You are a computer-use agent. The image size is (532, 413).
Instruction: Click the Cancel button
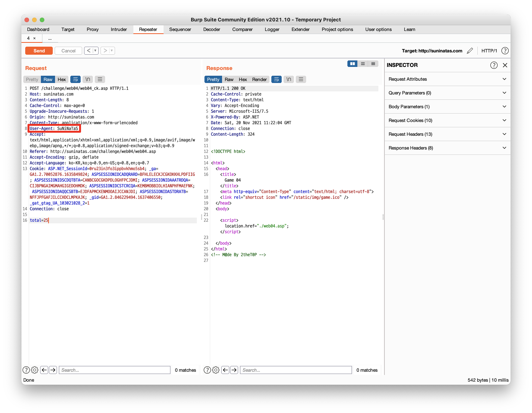(x=68, y=51)
